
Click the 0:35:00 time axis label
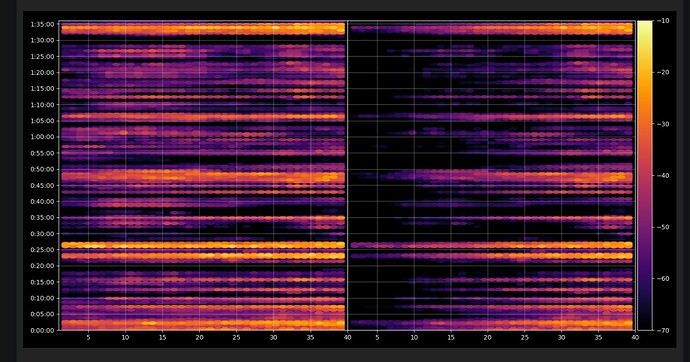point(42,217)
